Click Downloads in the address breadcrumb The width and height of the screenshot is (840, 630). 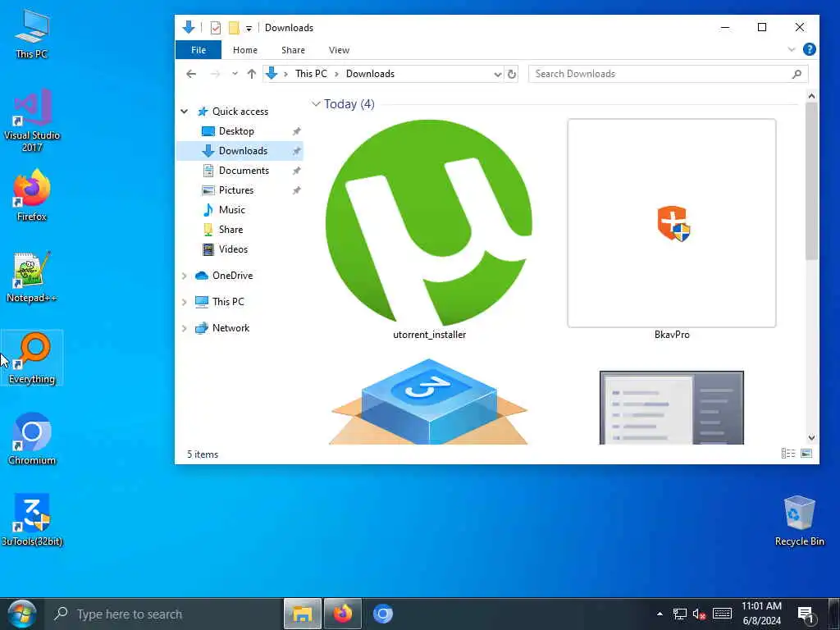click(370, 74)
